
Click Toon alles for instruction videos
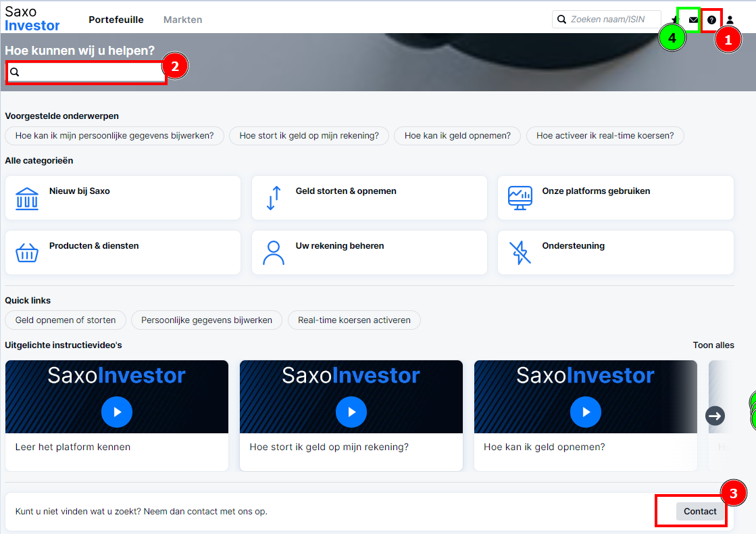click(713, 345)
